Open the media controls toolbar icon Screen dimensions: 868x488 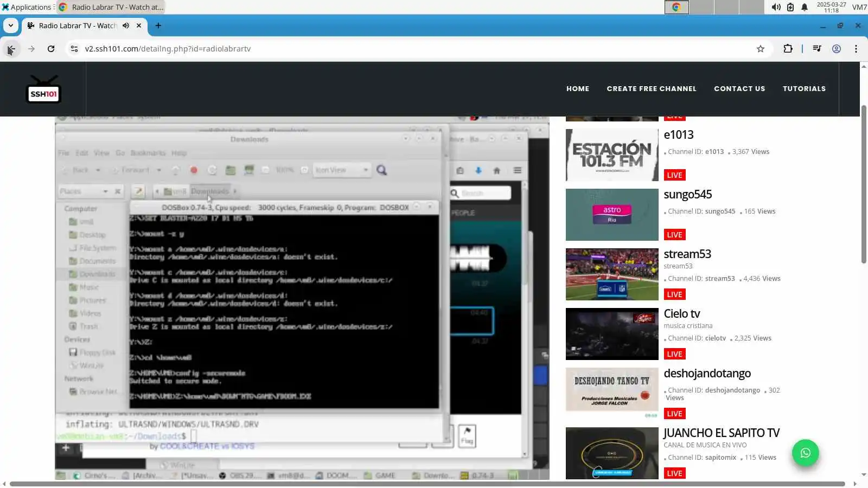coord(817,49)
